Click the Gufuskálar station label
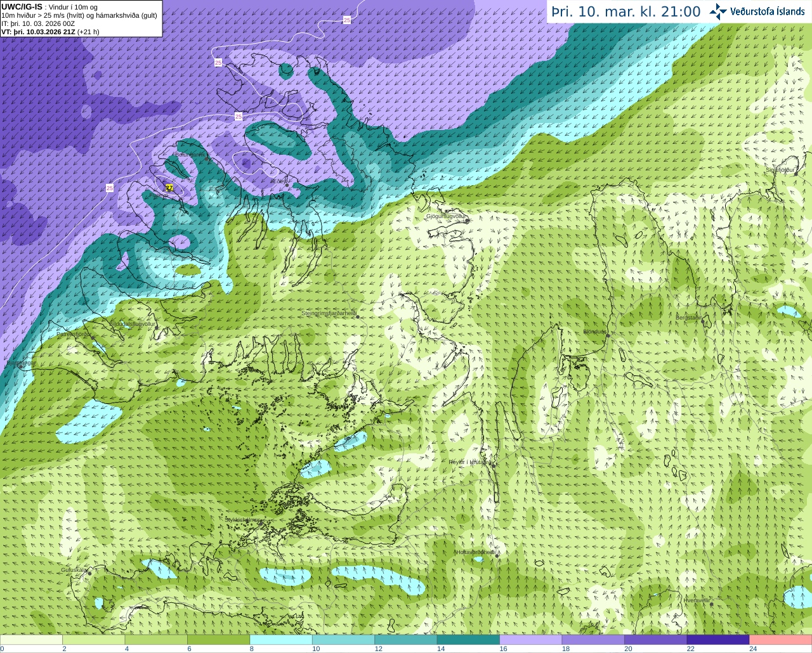The height and width of the screenshot is (653, 812). (x=74, y=570)
